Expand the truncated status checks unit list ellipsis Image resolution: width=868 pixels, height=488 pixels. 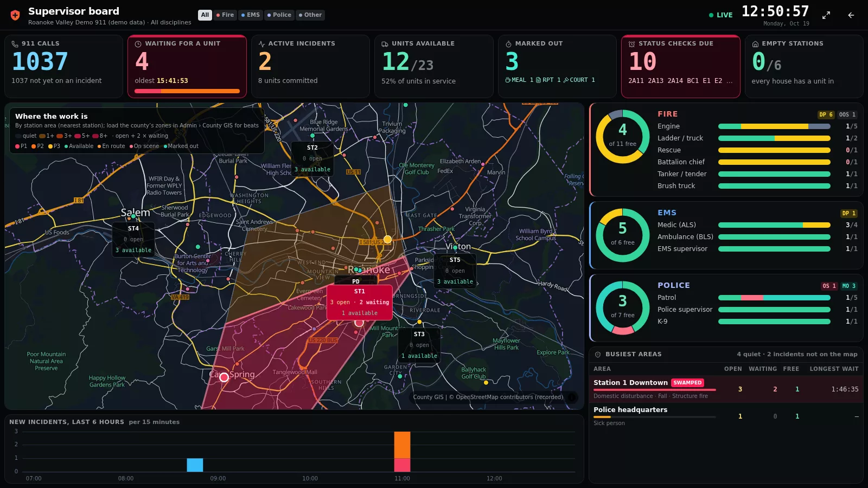(x=729, y=81)
